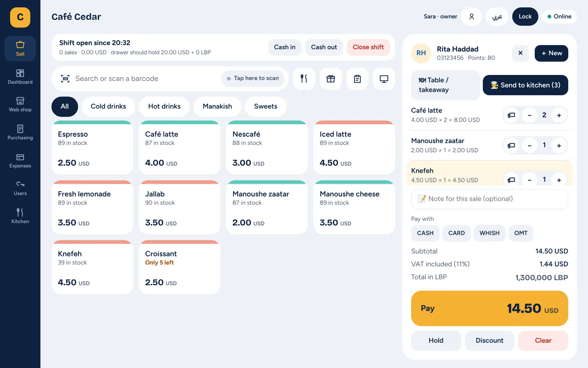This screenshot has width=588, height=368.
Task: Open Dashboard from the sidebar
Action: (20, 77)
